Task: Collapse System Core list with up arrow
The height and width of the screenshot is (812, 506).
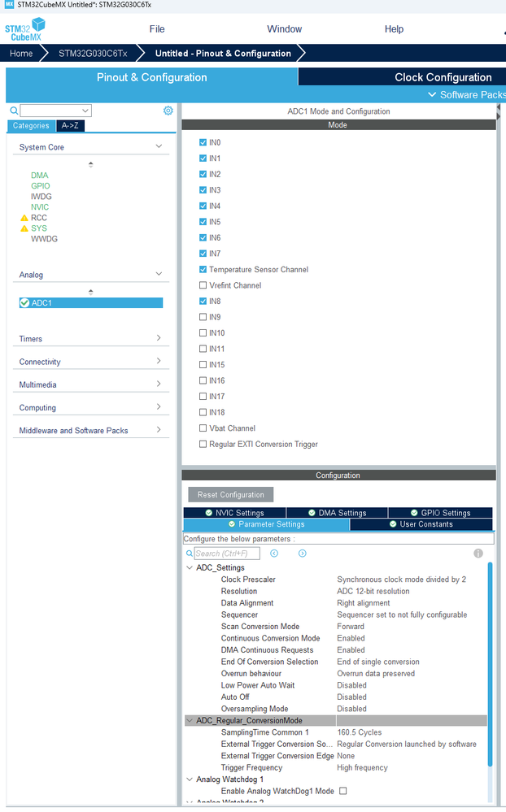Action: [91, 164]
